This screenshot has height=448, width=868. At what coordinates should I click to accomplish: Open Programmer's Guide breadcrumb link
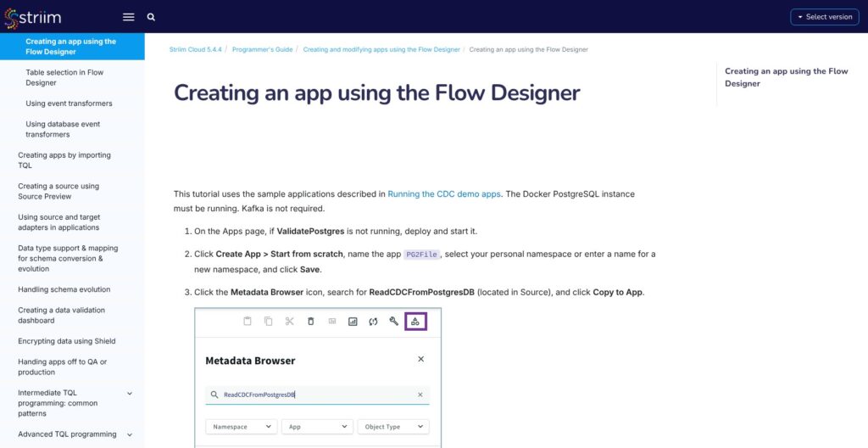[x=263, y=49]
